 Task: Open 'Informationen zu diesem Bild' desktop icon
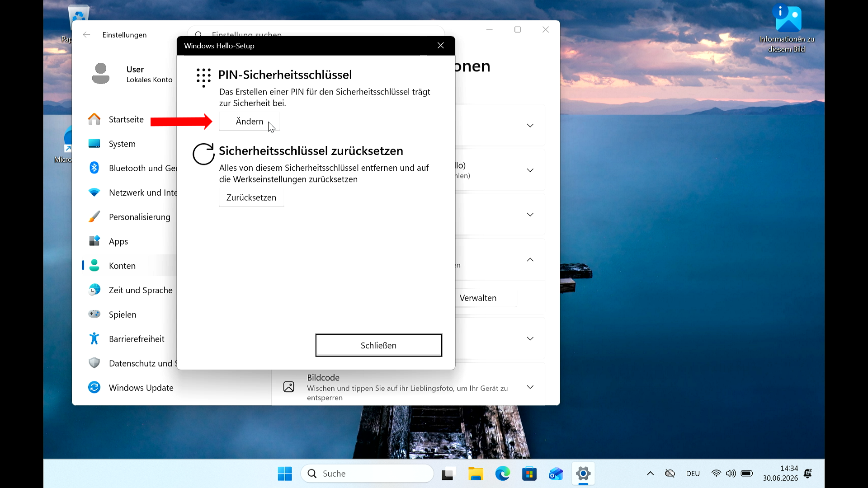click(787, 29)
